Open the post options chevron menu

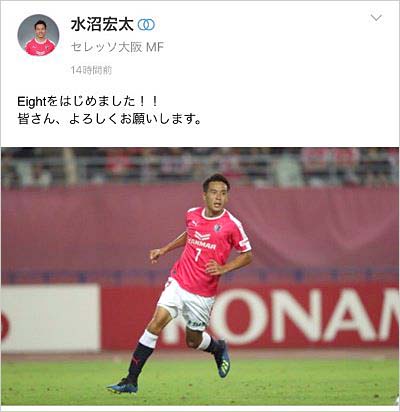[376, 18]
